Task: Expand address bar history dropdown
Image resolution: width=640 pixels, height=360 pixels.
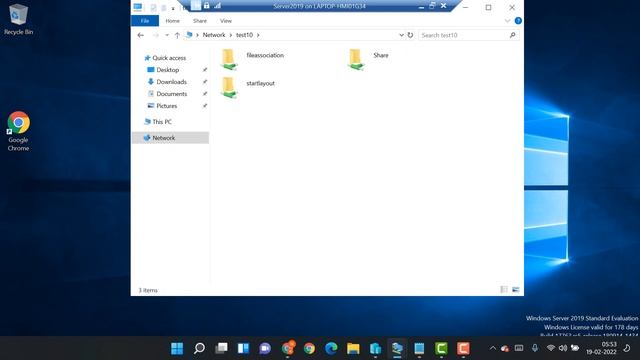Action: [x=401, y=35]
